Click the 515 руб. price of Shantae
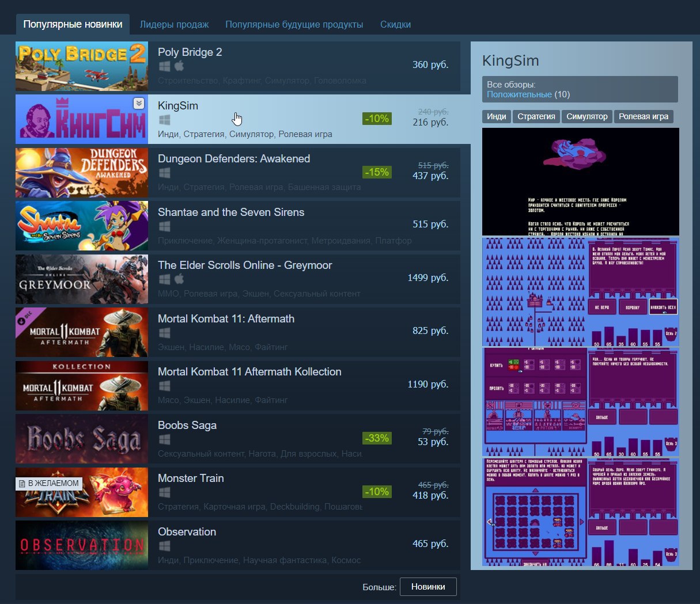700x604 pixels. coord(430,224)
